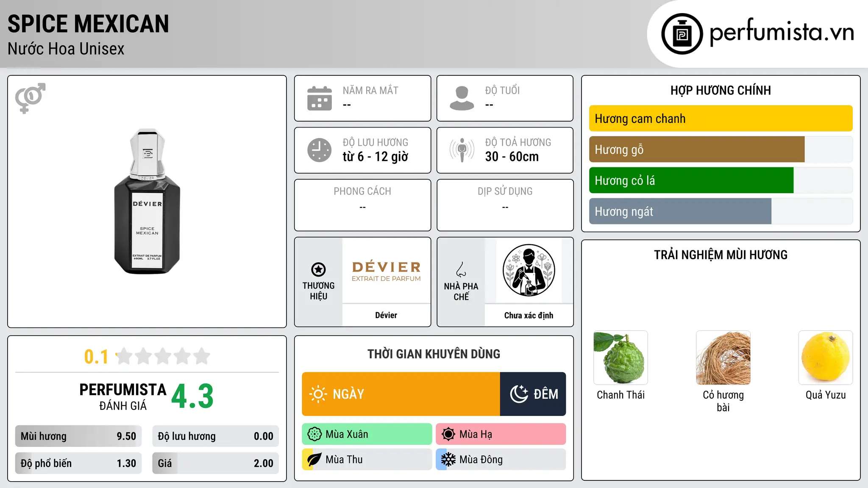
Task: Click the Dévier Extrait de Parfum logo
Action: [386, 271]
